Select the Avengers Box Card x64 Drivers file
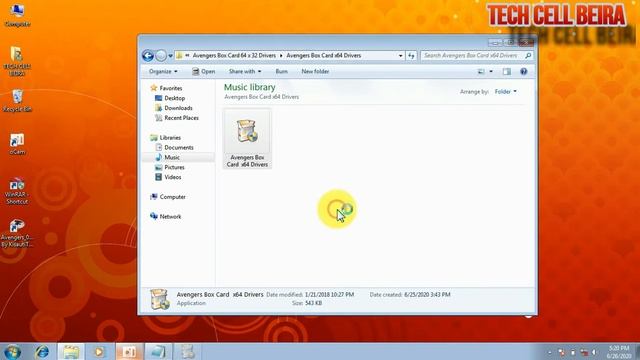This screenshot has height=360, width=640. tap(247, 139)
